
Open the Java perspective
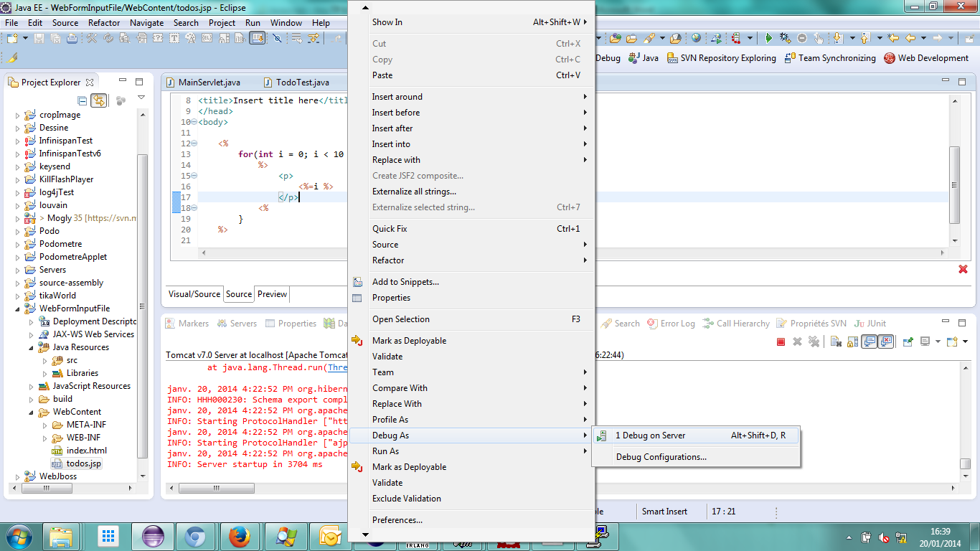pyautogui.click(x=644, y=58)
